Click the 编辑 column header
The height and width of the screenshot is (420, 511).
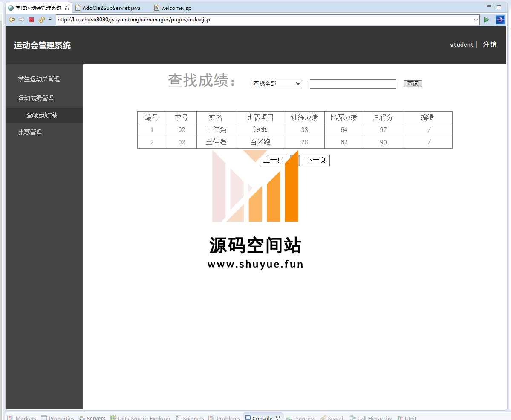click(427, 117)
